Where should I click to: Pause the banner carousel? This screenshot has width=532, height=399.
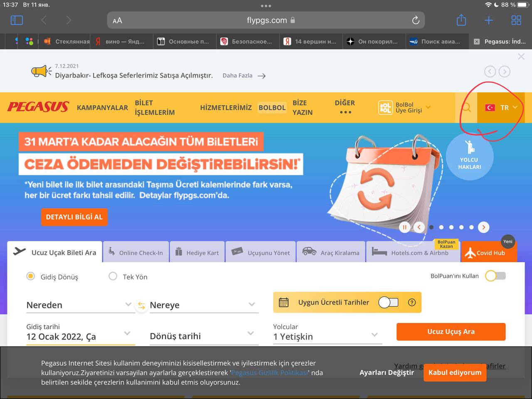(x=404, y=227)
